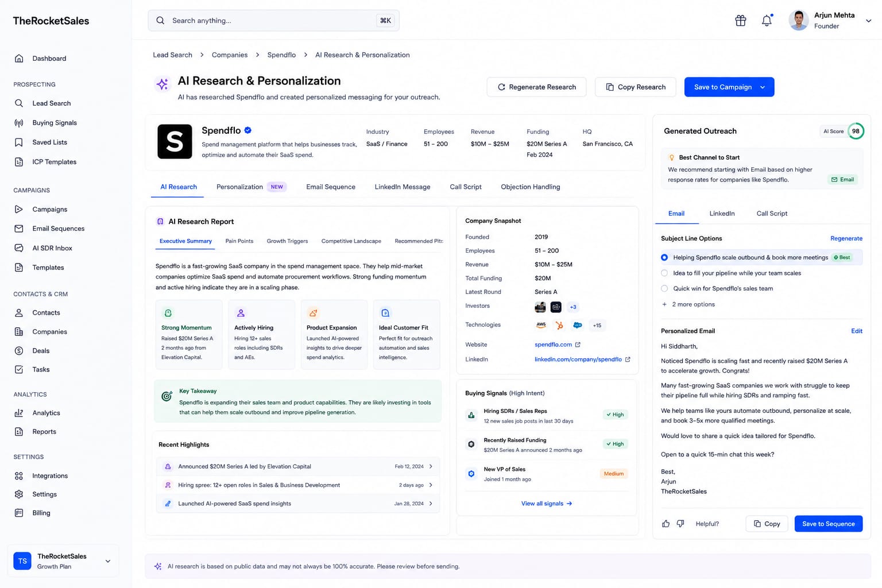Click the Analytics chart icon

(19, 413)
